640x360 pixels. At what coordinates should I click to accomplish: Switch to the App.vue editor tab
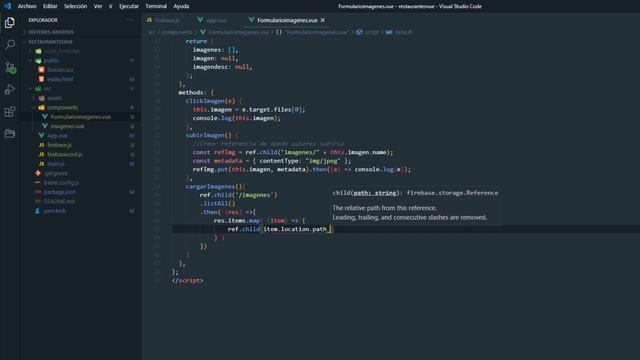pyautogui.click(x=212, y=20)
